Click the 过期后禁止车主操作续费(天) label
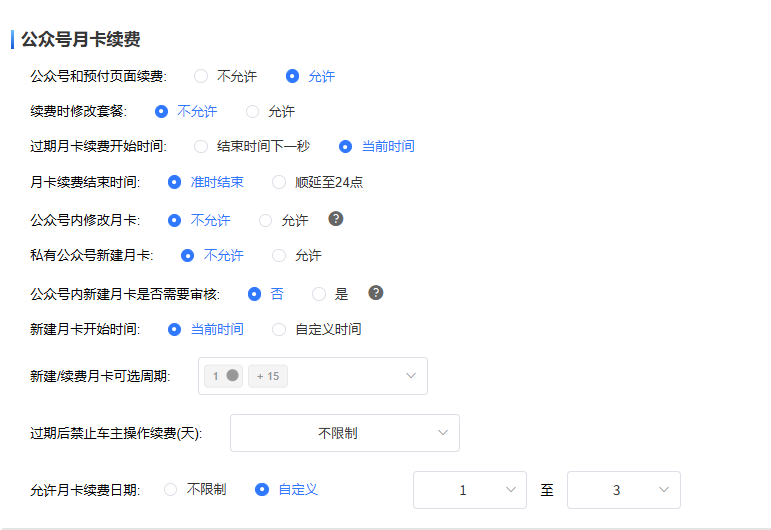The image size is (771, 530). [x=116, y=434]
